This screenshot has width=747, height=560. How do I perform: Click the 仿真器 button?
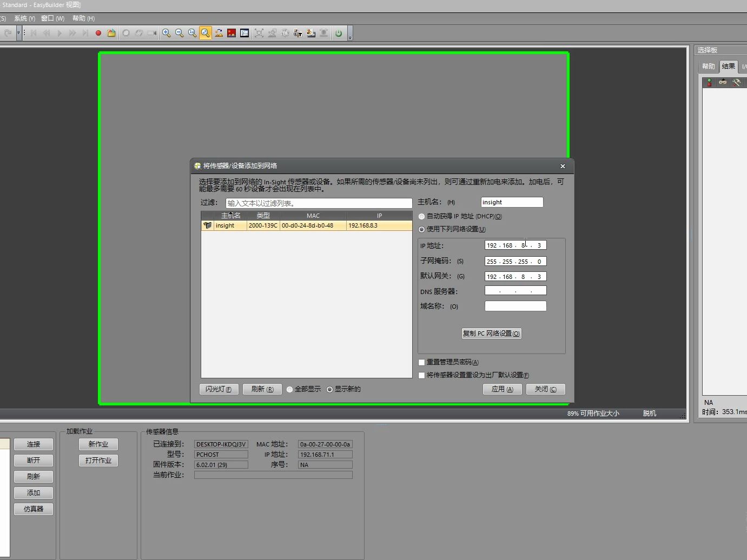pos(34,509)
